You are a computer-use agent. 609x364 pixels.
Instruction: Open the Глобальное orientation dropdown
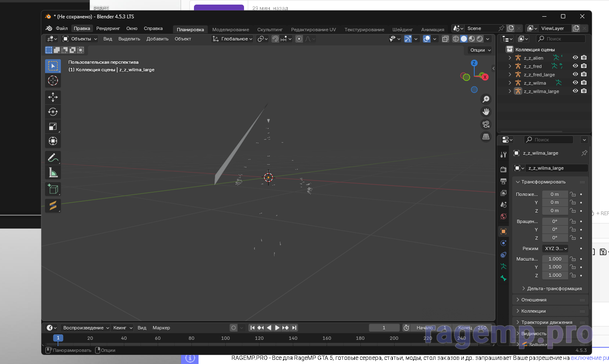233,39
